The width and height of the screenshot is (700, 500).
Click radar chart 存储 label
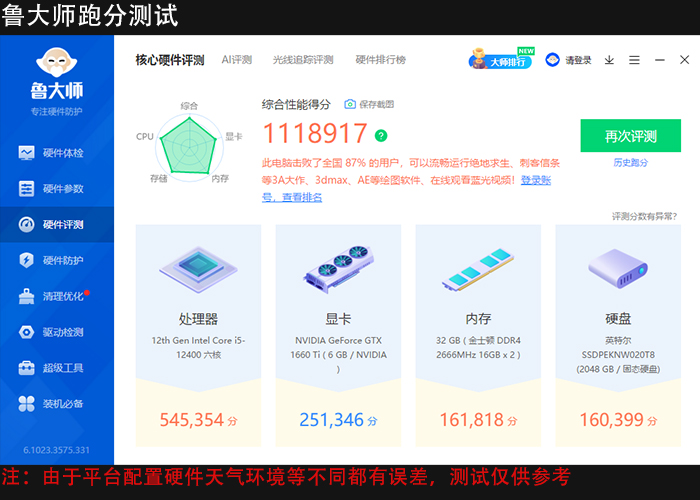point(158,179)
